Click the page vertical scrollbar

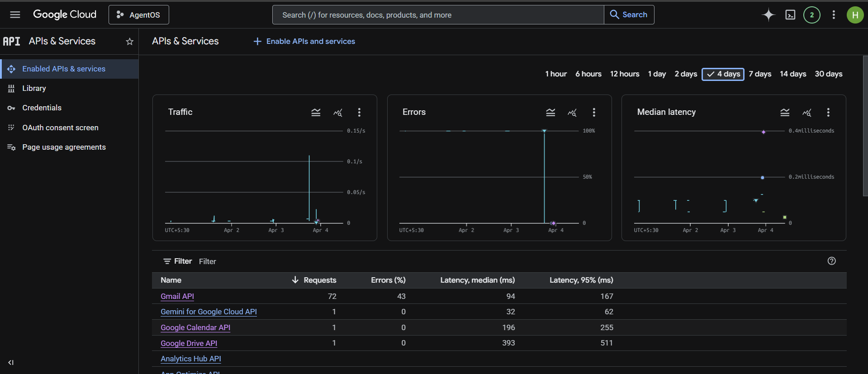[x=865, y=126]
